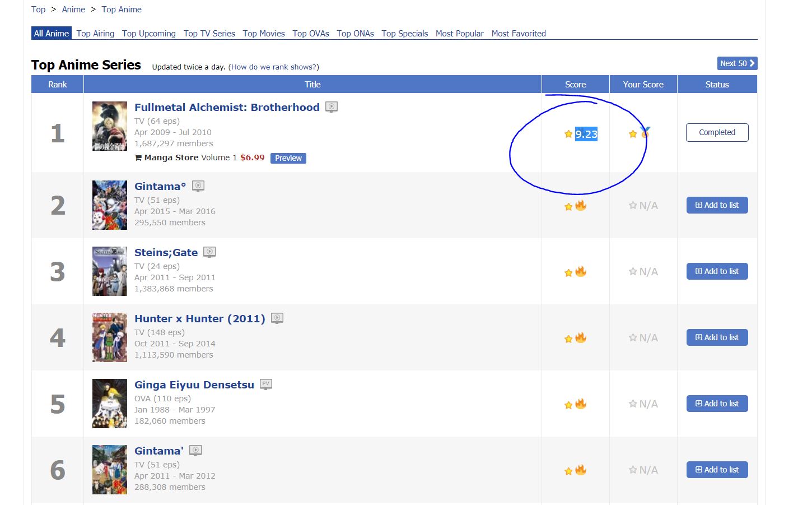Click the gold star beside the 9.23 score
The width and height of the screenshot is (812, 505).
pyautogui.click(x=568, y=134)
